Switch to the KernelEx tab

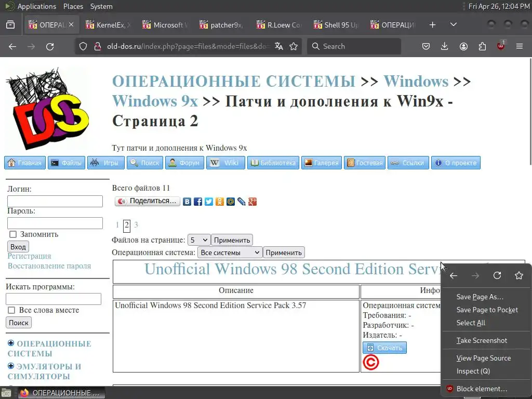[x=109, y=25]
